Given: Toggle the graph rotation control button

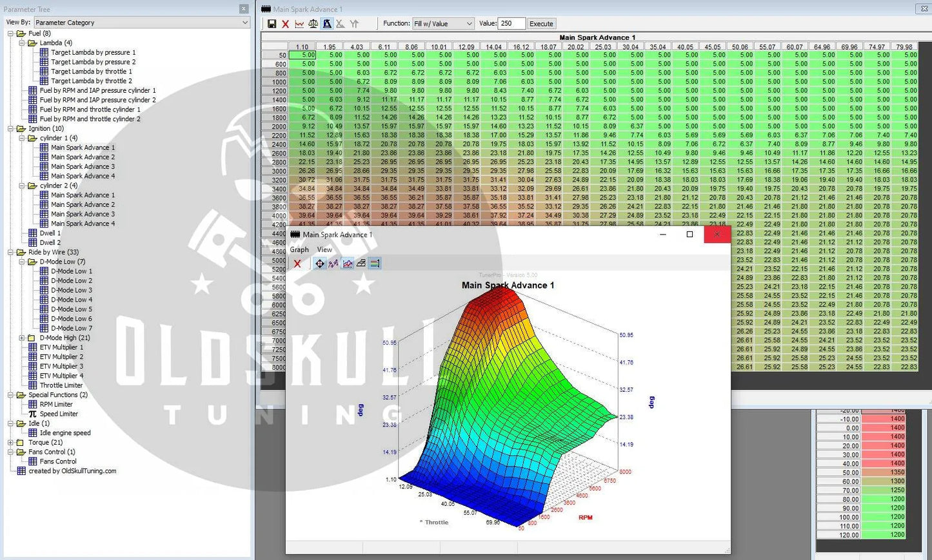Looking at the screenshot, I should (x=320, y=264).
